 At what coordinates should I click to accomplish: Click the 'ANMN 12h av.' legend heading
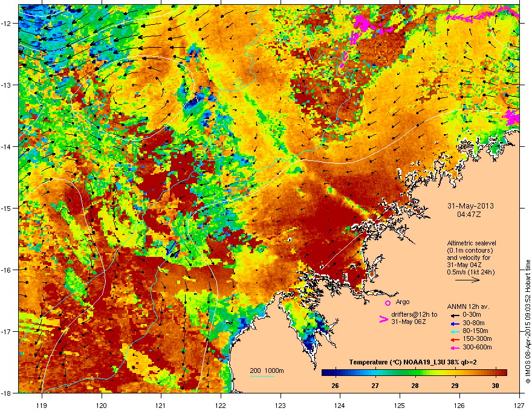[x=468, y=306]
